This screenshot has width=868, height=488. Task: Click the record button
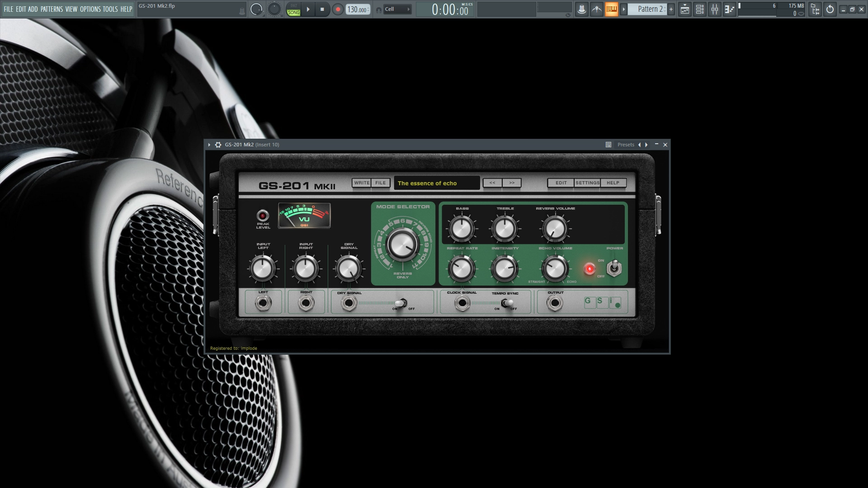point(337,9)
